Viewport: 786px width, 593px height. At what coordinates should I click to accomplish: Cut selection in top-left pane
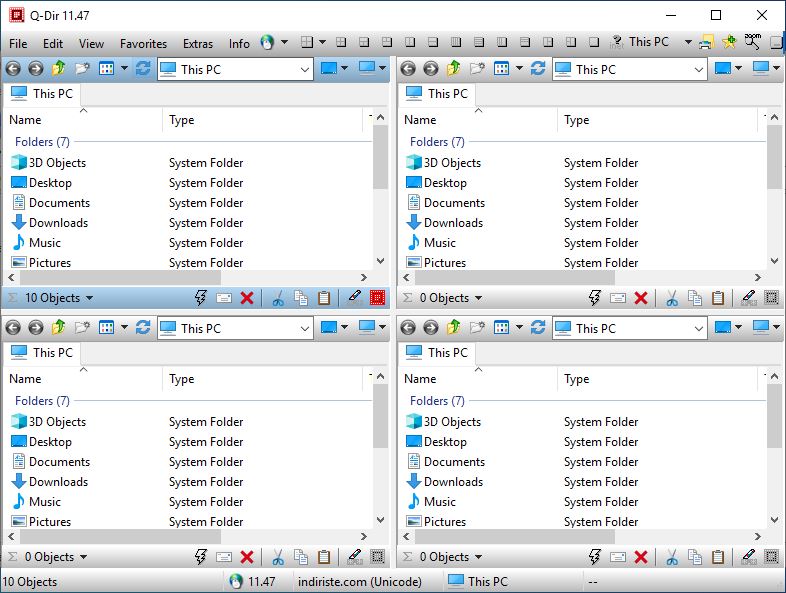click(x=278, y=298)
